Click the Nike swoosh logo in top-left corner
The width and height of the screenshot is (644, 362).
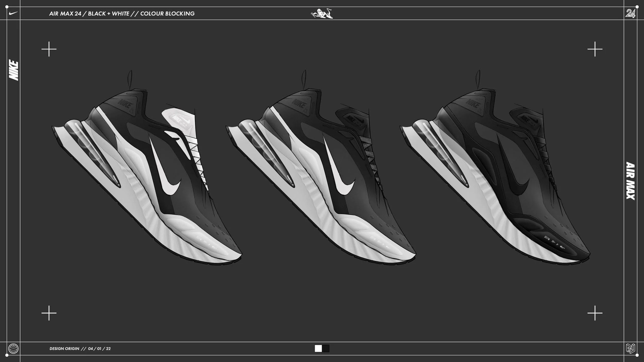point(13,13)
